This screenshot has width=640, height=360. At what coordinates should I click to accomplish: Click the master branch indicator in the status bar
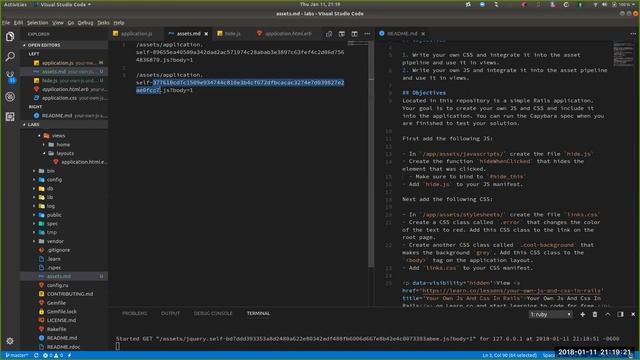point(17,356)
